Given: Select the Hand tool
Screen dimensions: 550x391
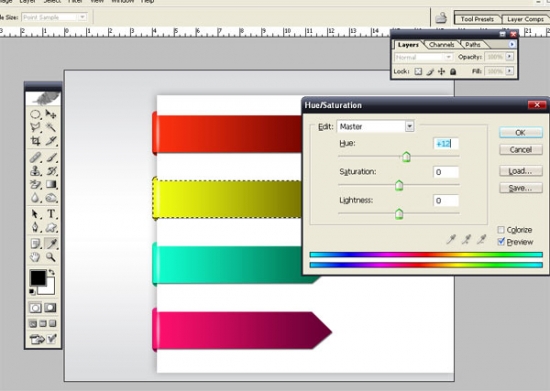Looking at the screenshot, I should tap(35, 257).
